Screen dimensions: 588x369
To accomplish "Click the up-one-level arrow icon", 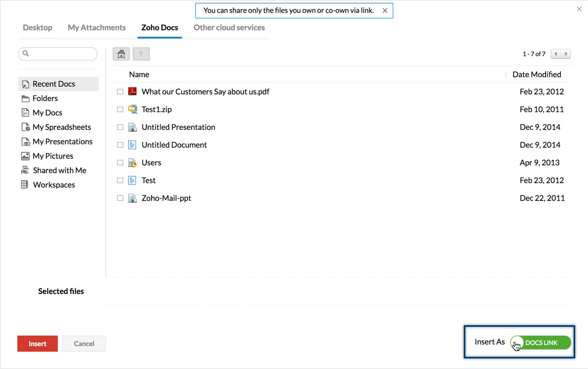I will coord(141,54).
